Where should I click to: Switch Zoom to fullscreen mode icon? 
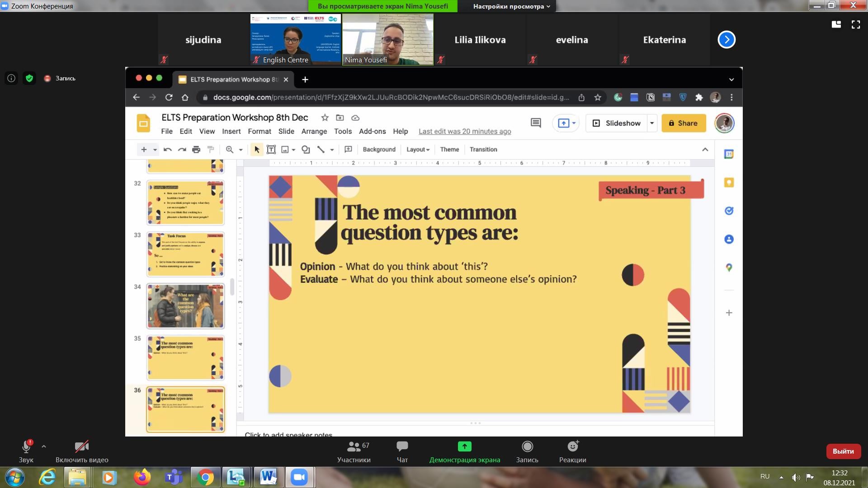tap(856, 25)
